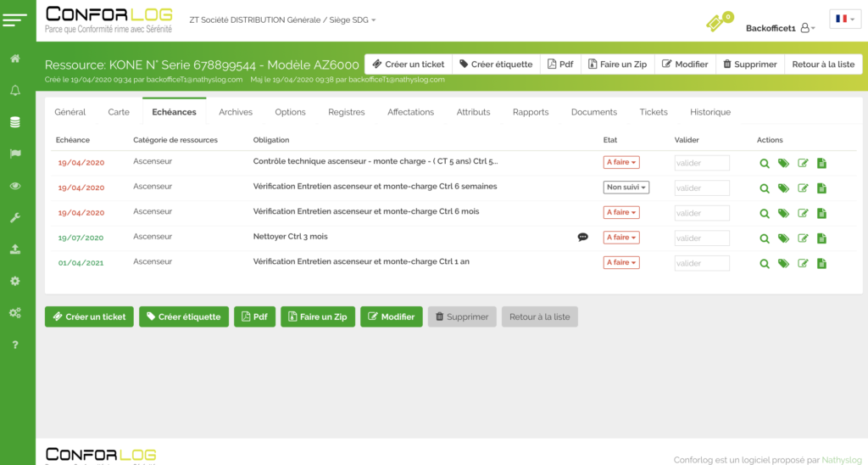
Task: Open the database icon in the sidebar
Action: tap(15, 122)
